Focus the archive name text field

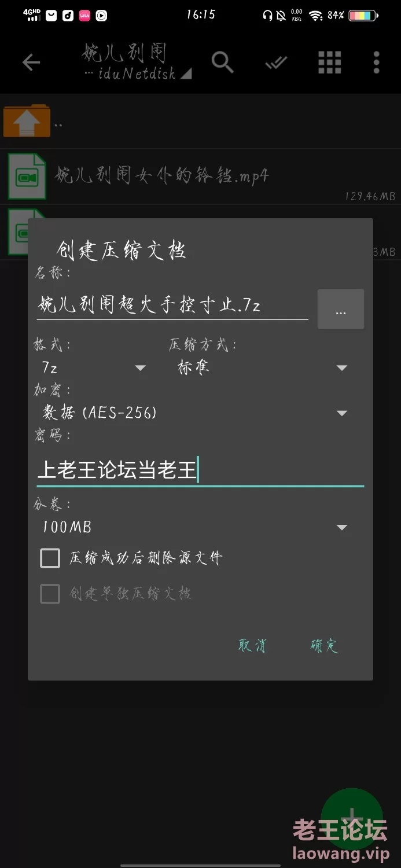[172, 304]
